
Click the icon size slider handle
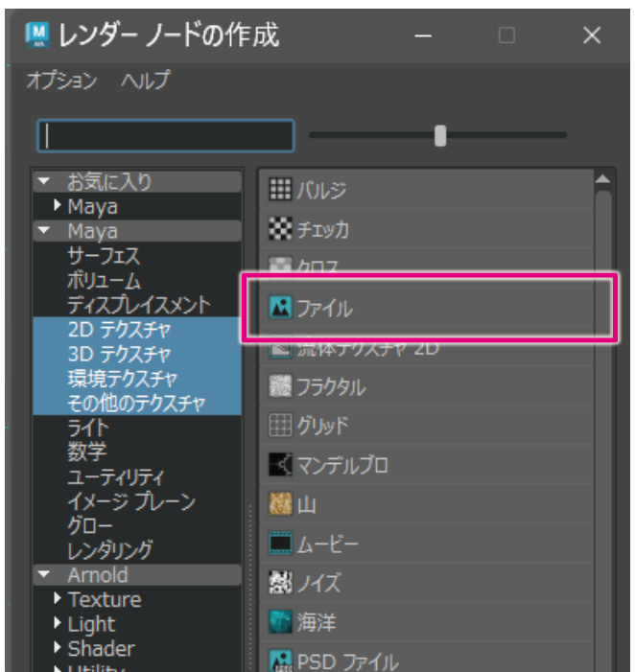[440, 136]
